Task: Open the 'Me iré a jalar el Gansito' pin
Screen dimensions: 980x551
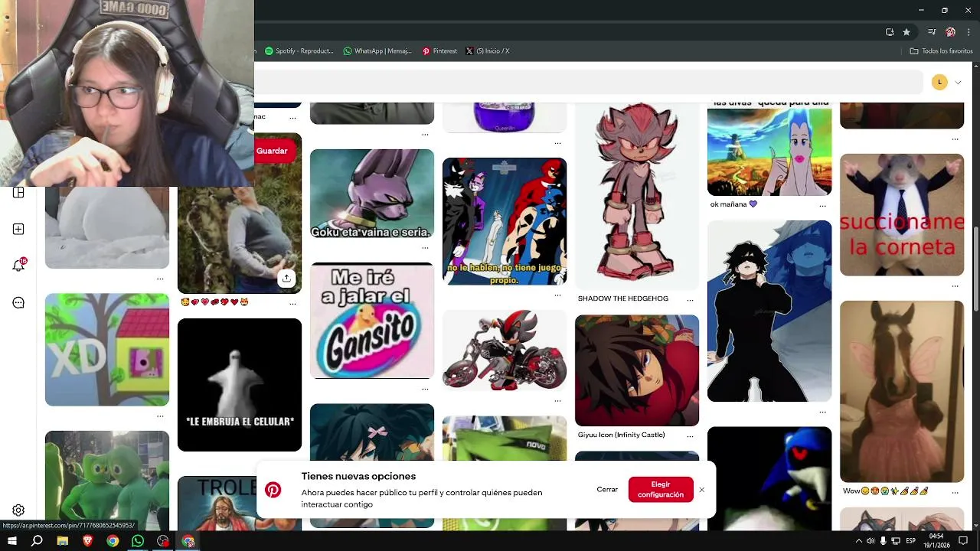Action: (x=372, y=321)
